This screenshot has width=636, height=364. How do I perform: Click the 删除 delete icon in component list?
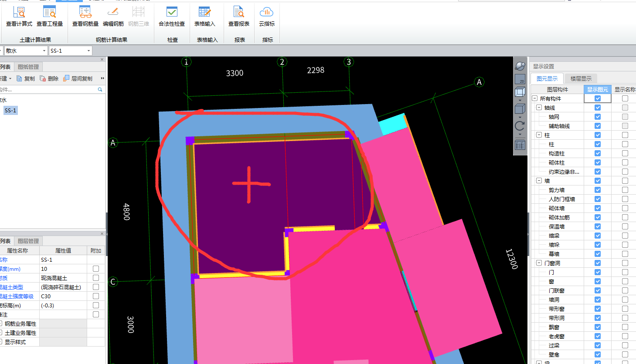[x=43, y=78]
